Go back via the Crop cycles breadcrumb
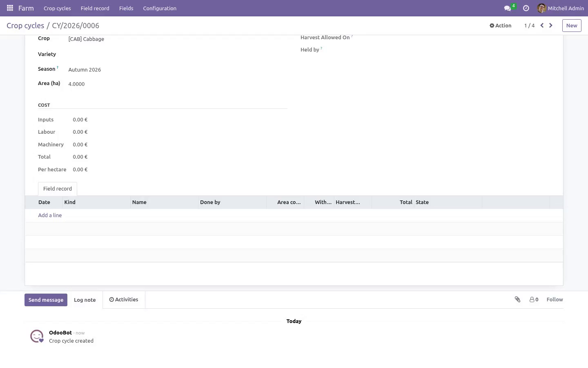Viewport: 588px width, 368px height. pyautogui.click(x=25, y=26)
